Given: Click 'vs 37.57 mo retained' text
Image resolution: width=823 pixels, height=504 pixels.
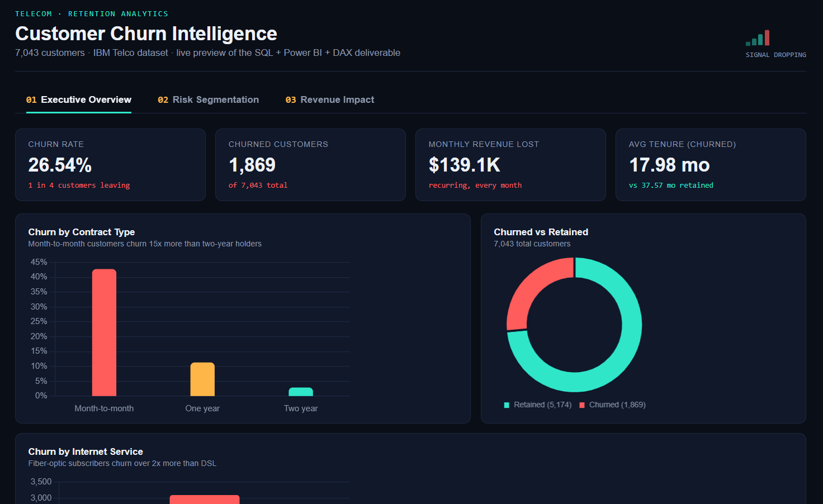Looking at the screenshot, I should tap(671, 185).
